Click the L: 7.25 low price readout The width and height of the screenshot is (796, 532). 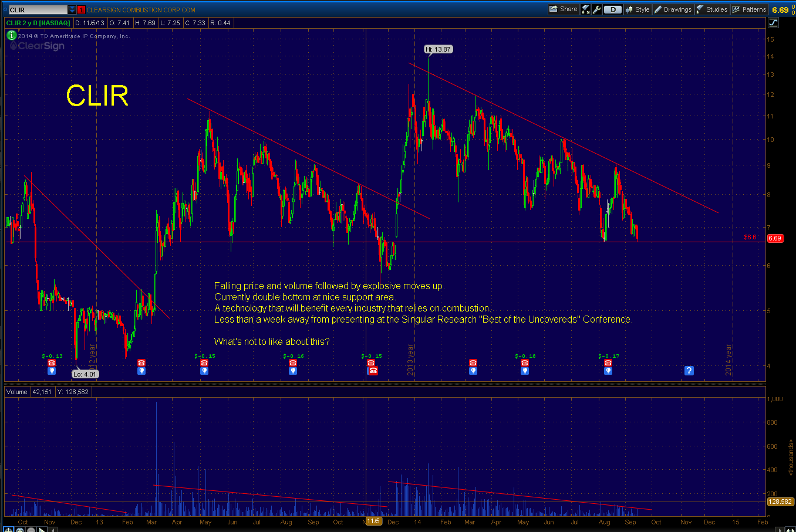[170, 23]
